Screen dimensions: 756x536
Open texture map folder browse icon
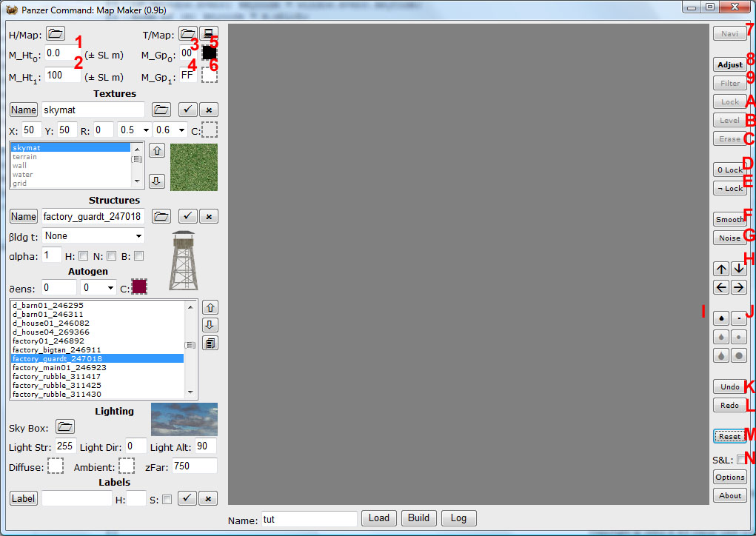pyautogui.click(x=187, y=34)
